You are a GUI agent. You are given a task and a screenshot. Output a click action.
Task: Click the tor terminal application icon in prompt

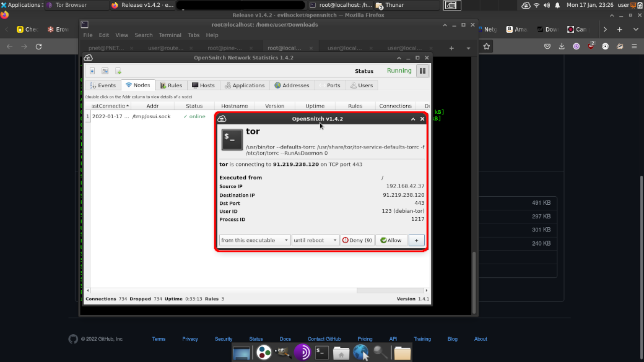(x=232, y=140)
